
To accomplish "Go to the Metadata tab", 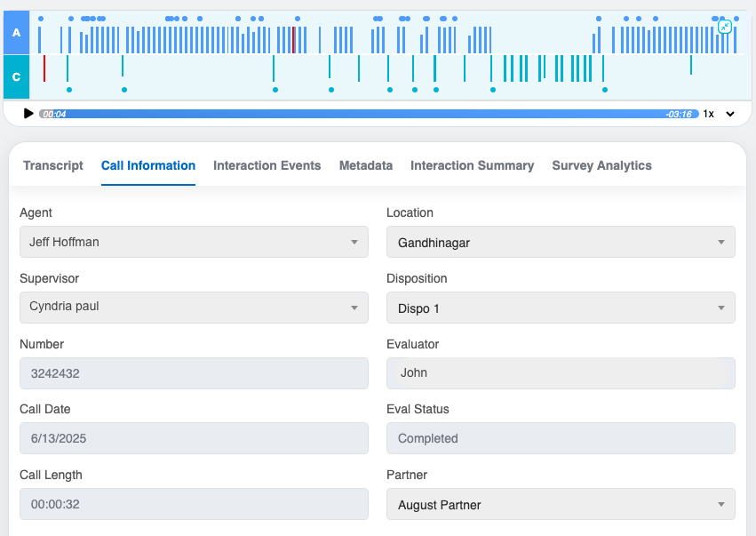I will click(x=366, y=165).
